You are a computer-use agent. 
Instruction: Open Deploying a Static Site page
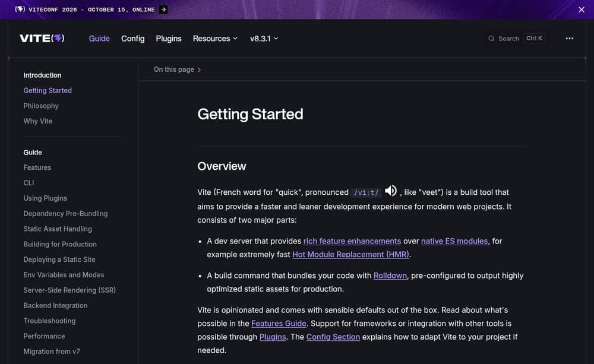pos(59,259)
